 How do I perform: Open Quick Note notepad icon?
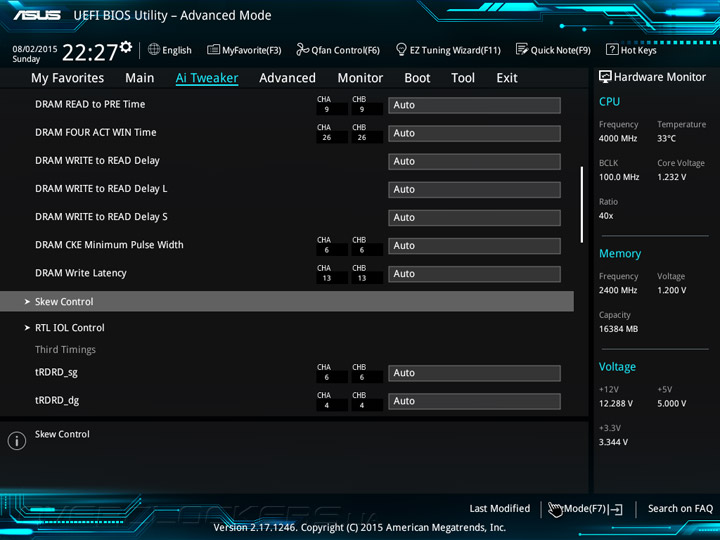click(522, 49)
